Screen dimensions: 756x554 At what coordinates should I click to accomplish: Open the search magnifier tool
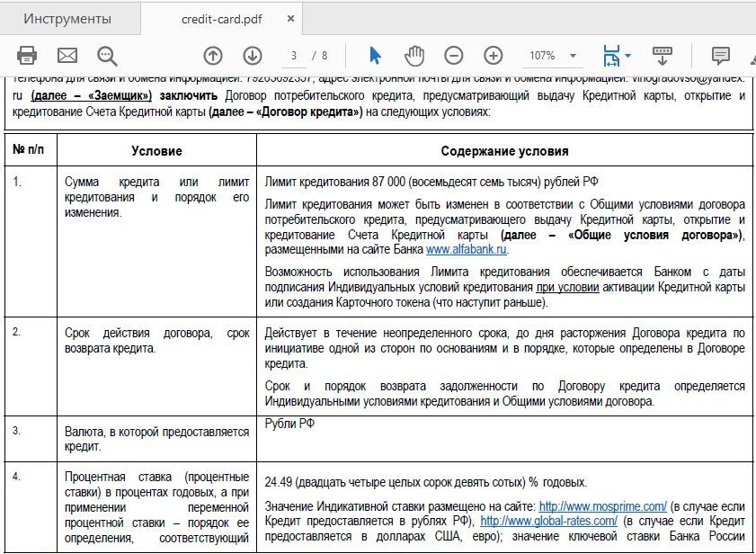pos(106,55)
